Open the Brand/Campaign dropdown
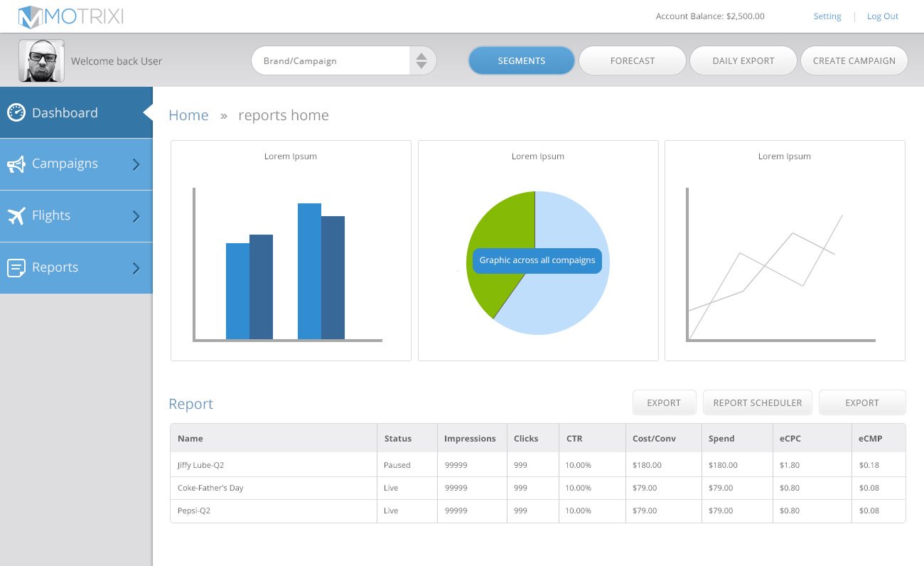Image resolution: width=924 pixels, height=566 pixels. tap(421, 61)
